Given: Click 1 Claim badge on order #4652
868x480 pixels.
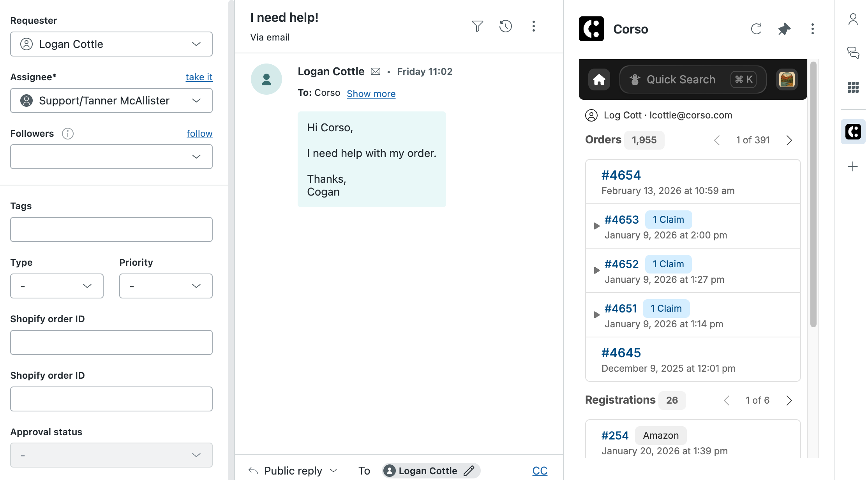Looking at the screenshot, I should pyautogui.click(x=669, y=264).
